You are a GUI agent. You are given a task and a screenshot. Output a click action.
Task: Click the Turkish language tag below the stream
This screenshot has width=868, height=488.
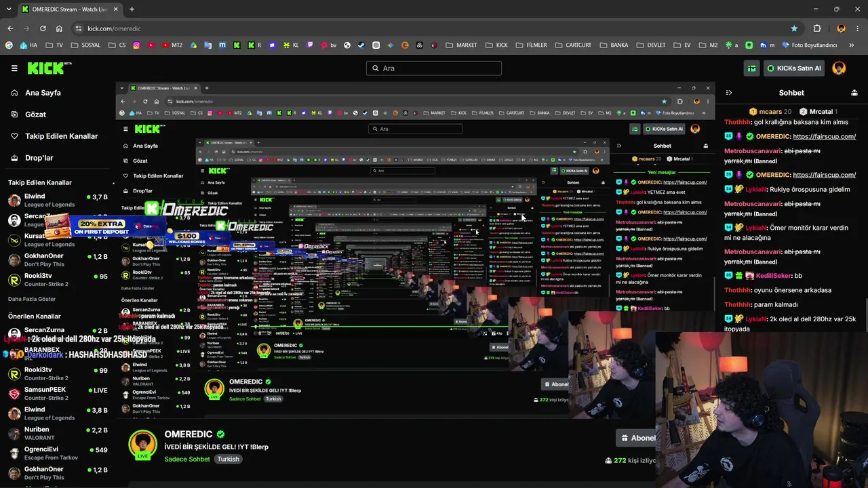228,459
